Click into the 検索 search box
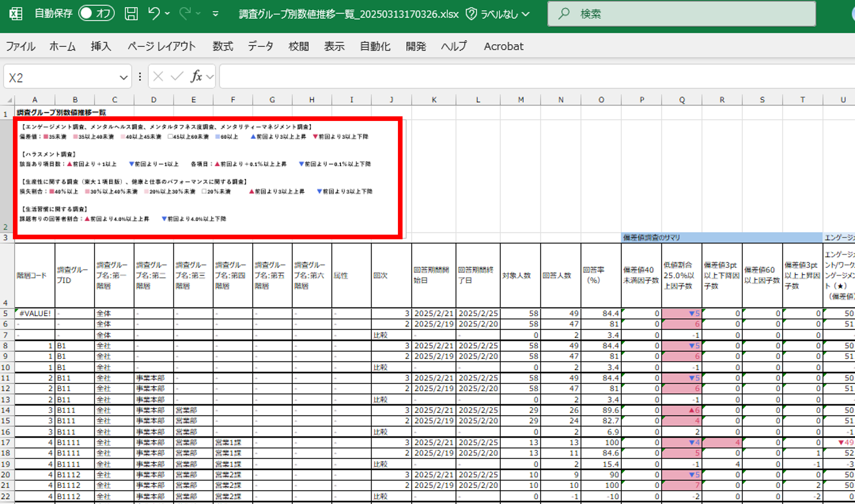Screen dimensions: 855x504 point(681,14)
